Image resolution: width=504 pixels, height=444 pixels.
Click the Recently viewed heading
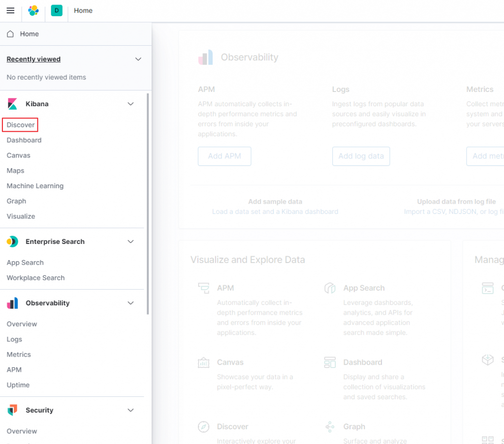click(33, 59)
